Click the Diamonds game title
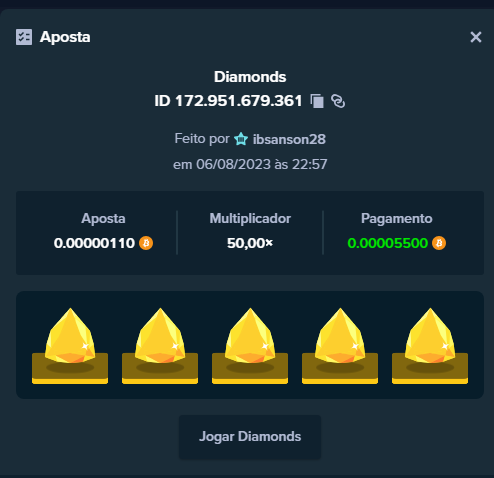The width and height of the screenshot is (494, 478). pos(250,77)
